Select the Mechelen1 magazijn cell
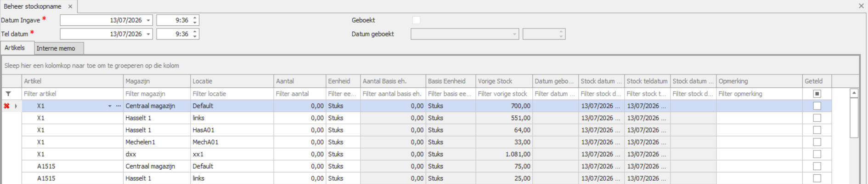Screen dimensions: 868x184 pyautogui.click(x=157, y=142)
